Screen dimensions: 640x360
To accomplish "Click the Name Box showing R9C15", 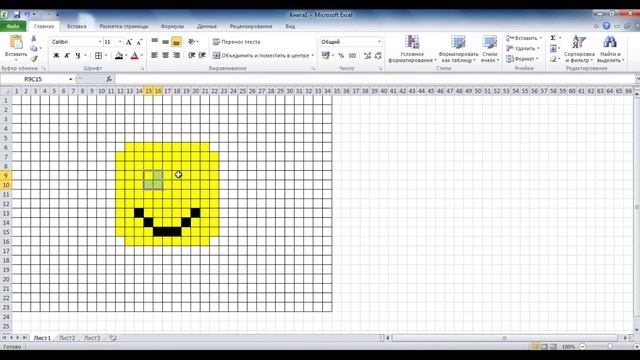I will pyautogui.click(x=33, y=79).
